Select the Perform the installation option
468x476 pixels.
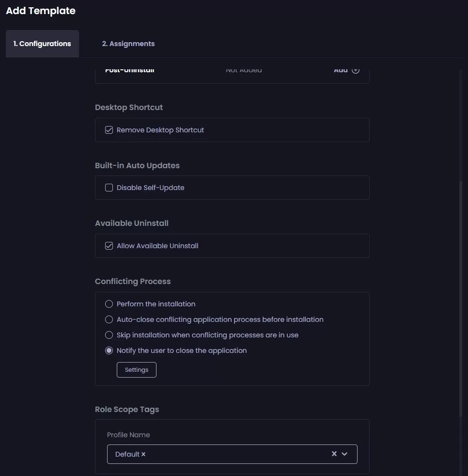(x=109, y=304)
